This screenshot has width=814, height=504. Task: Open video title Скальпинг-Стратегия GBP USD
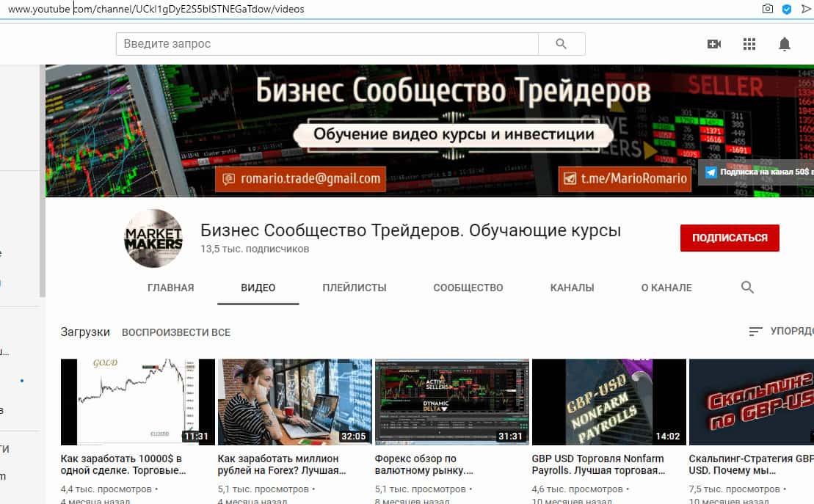click(x=751, y=464)
